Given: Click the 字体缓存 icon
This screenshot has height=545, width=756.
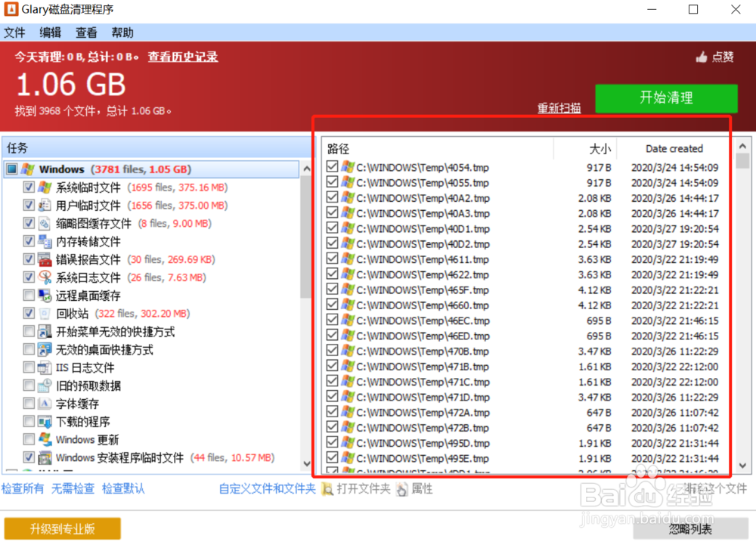Looking at the screenshot, I should (45, 404).
